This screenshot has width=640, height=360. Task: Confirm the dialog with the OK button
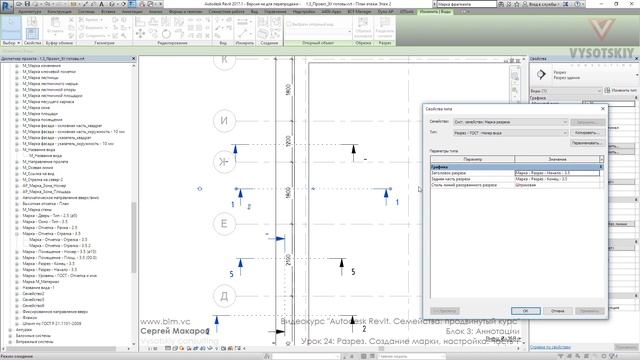click(x=526, y=311)
